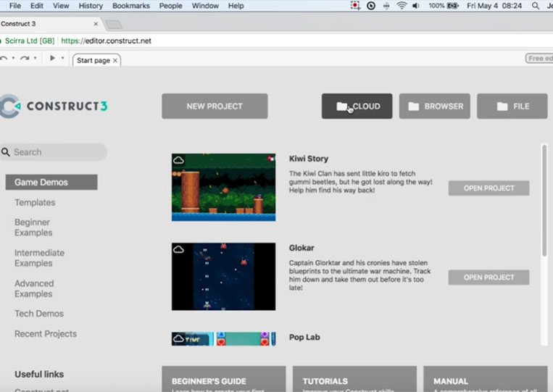Viewport: 553px width, 392px height.
Task: Open project from local File
Action: 512,106
